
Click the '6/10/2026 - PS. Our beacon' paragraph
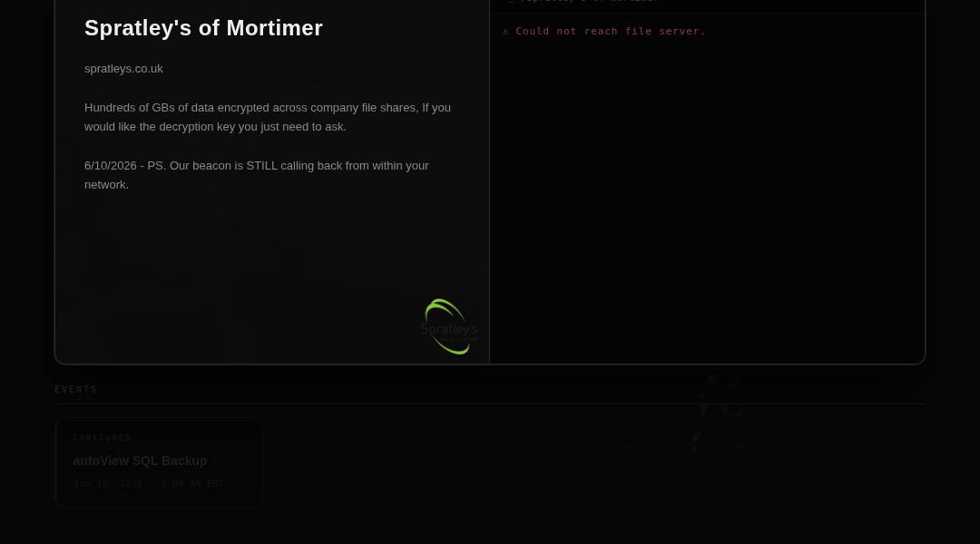(257, 175)
